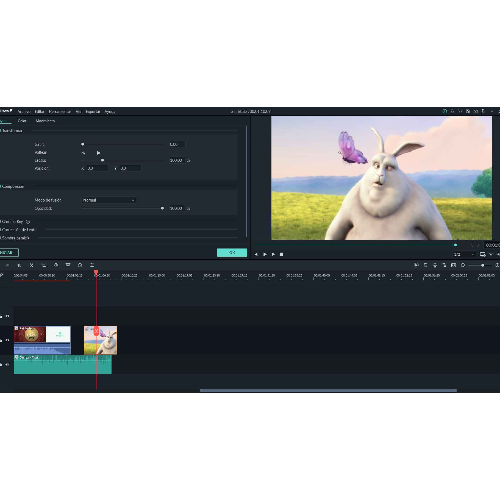Click the flip horizontal icon

[83, 153]
